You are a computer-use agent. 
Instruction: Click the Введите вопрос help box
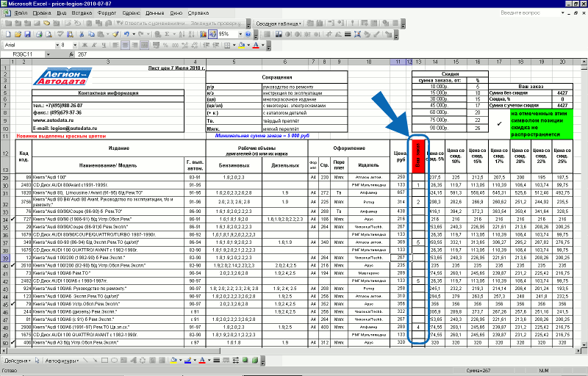click(x=529, y=12)
